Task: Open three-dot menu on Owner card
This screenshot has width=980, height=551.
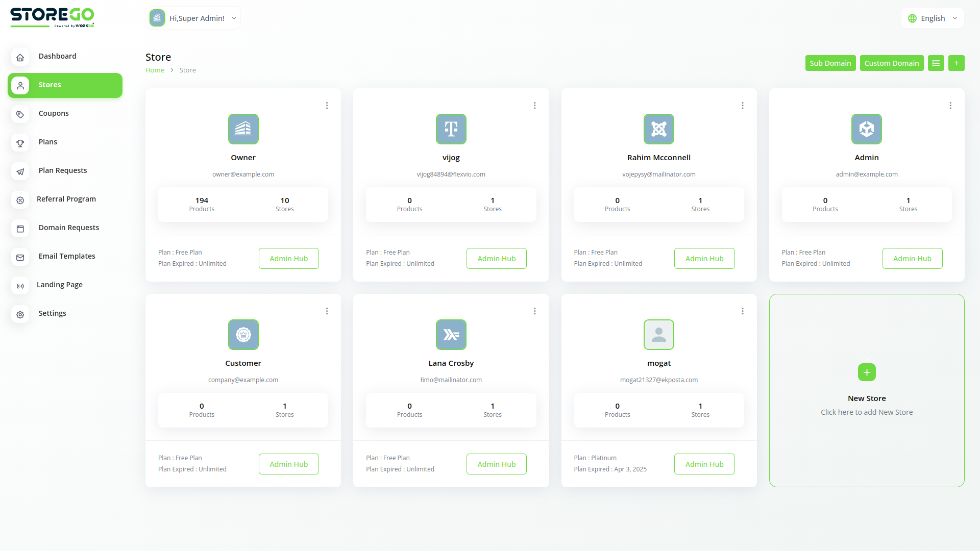Action: pyautogui.click(x=327, y=106)
